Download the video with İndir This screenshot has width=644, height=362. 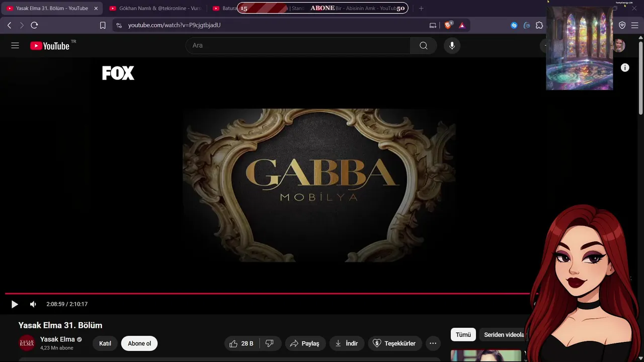coord(347,343)
